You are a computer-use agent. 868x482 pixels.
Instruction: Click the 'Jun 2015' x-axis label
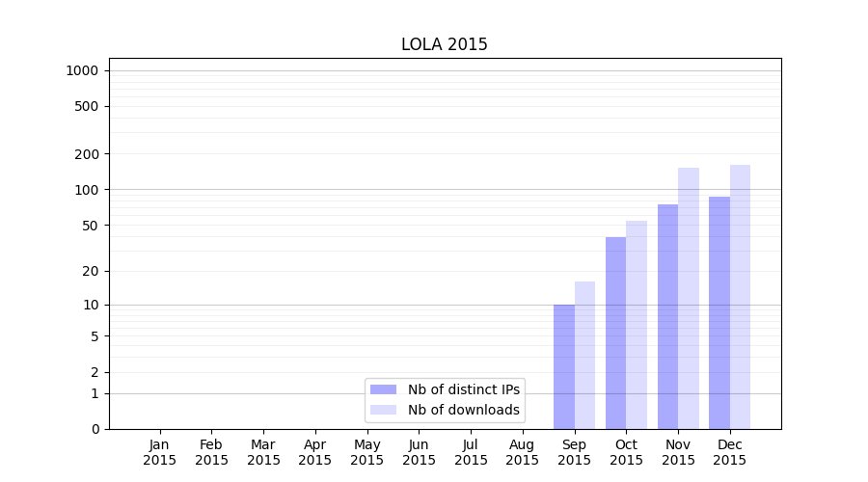(x=419, y=452)
